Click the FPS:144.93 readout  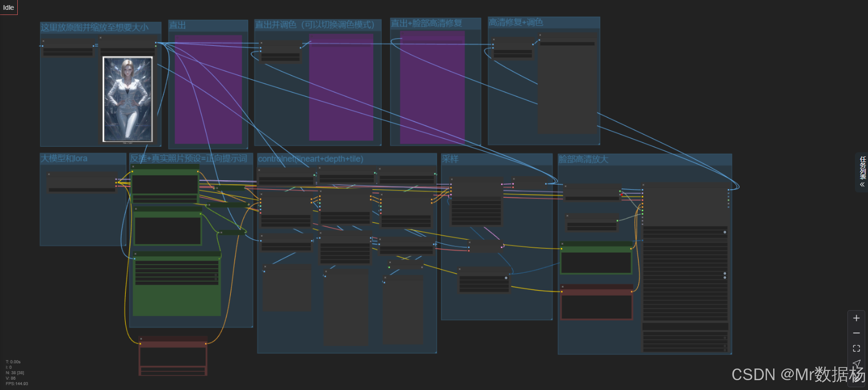[x=17, y=384]
